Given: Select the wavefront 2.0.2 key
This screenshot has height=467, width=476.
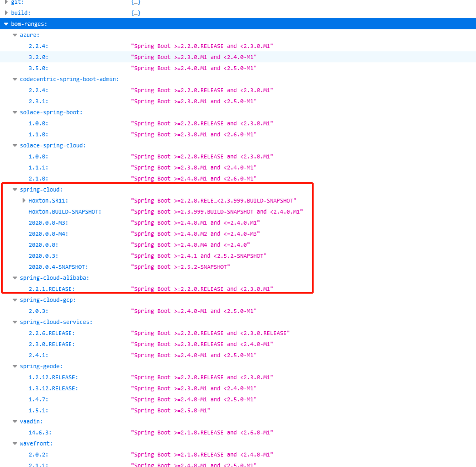Looking at the screenshot, I should pyautogui.click(x=38, y=454).
